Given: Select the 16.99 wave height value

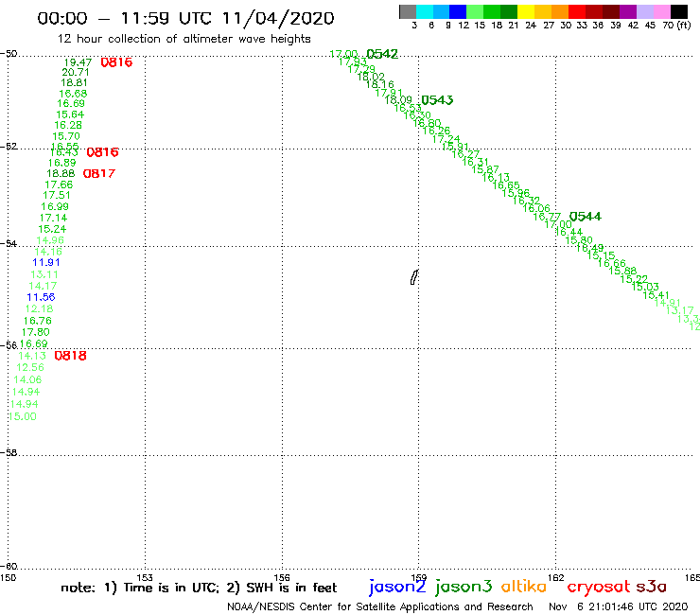Looking at the screenshot, I should click(x=55, y=207).
